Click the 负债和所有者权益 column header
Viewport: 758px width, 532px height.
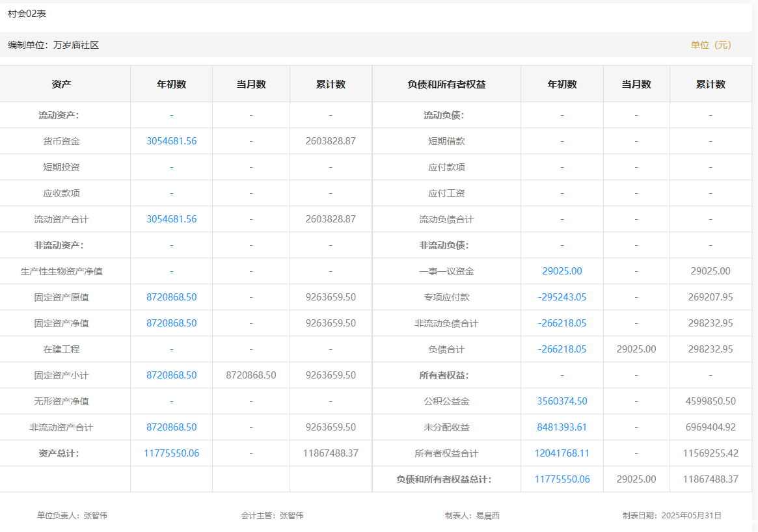pos(446,85)
